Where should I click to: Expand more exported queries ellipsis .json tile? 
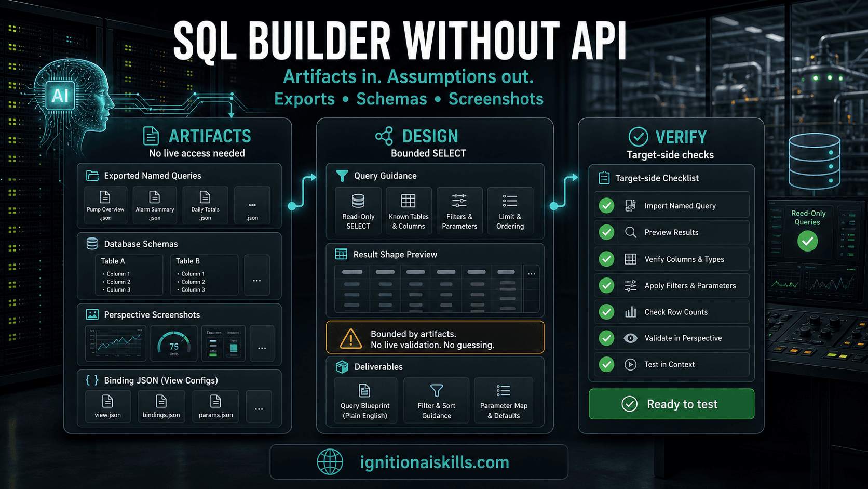click(252, 206)
